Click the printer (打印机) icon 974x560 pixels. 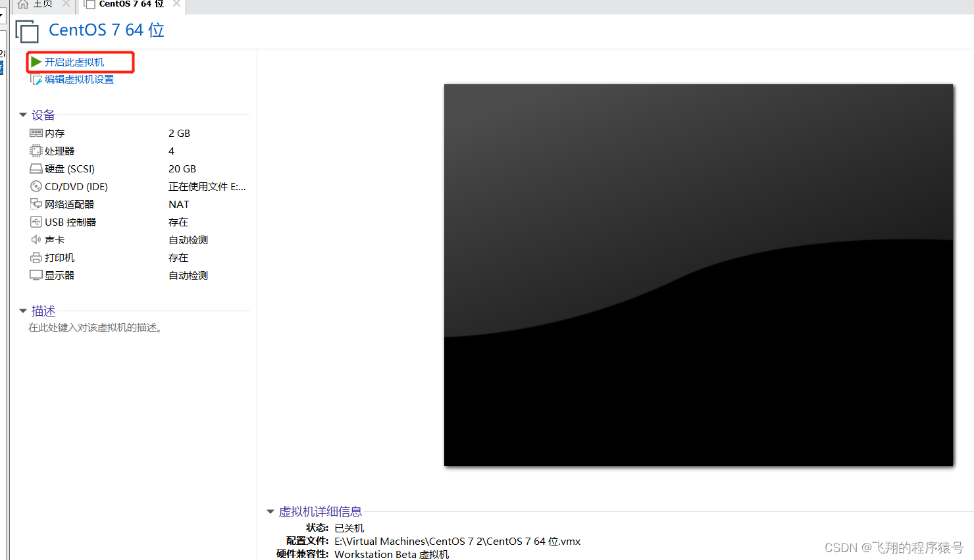(36, 257)
